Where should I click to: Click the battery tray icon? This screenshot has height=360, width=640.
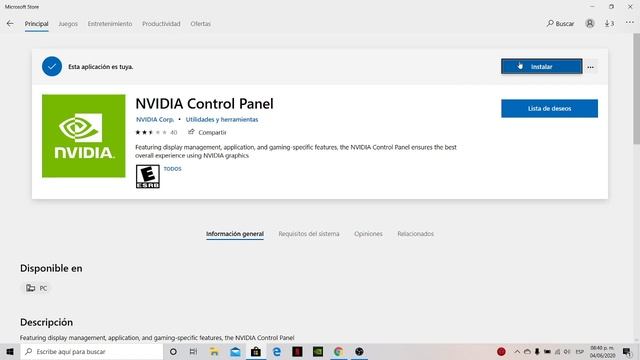pos(547,351)
